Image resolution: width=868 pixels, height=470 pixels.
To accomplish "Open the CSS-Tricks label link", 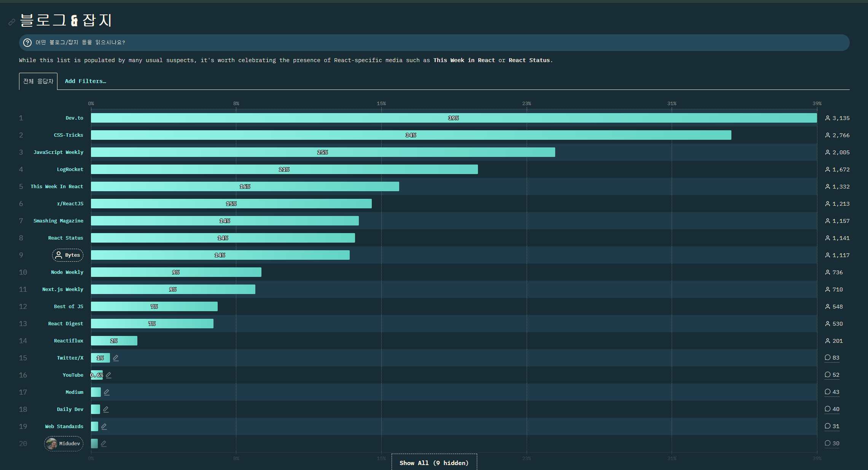I will [68, 135].
